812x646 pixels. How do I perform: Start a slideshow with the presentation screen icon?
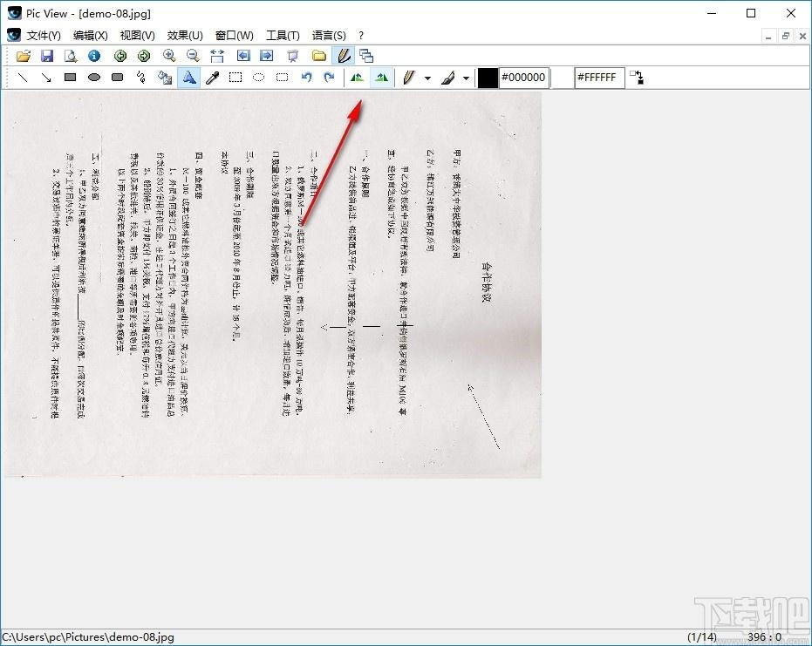coord(292,56)
